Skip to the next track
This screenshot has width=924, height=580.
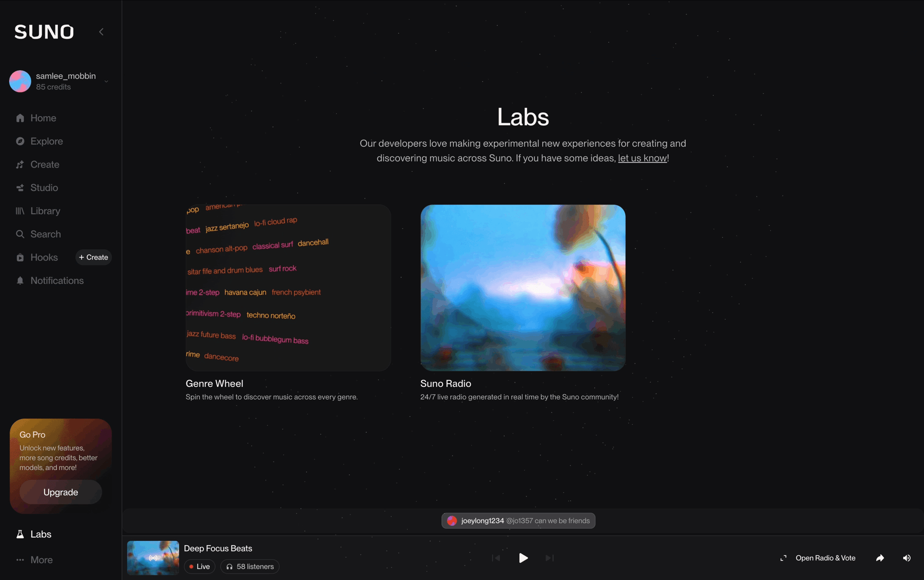[x=550, y=558]
